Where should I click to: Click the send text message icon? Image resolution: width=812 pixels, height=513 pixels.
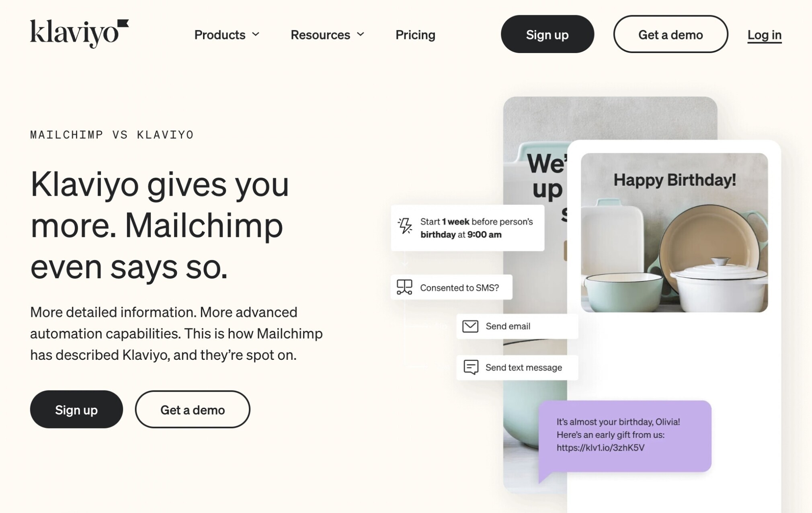471,367
